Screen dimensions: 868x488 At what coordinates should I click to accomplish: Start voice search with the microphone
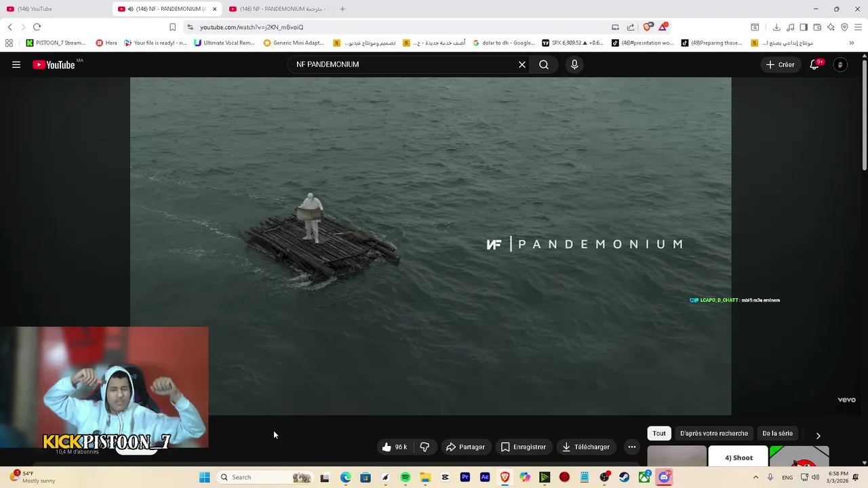[x=574, y=64]
